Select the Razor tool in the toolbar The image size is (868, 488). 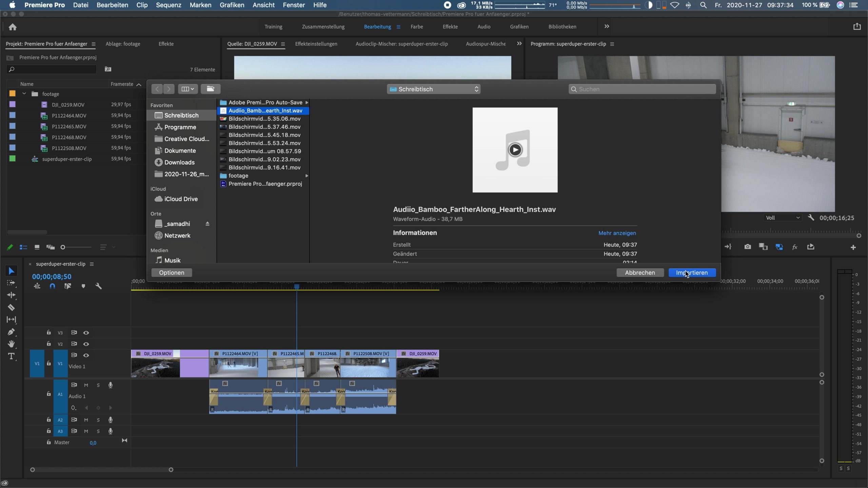coord(11,307)
